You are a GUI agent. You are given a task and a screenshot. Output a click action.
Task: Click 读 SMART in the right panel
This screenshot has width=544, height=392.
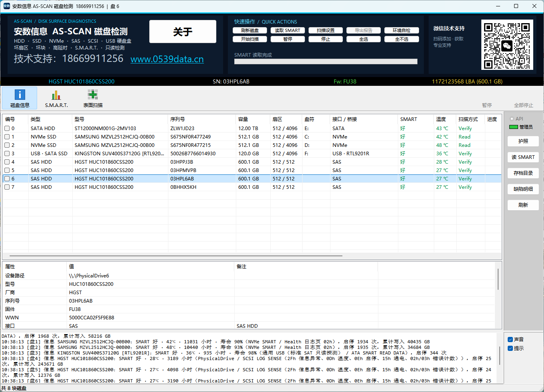pyautogui.click(x=523, y=157)
